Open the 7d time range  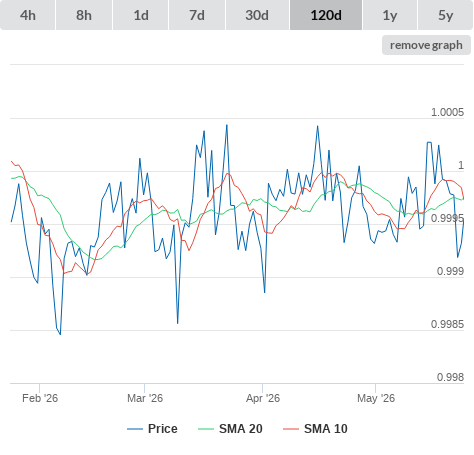pos(197,15)
